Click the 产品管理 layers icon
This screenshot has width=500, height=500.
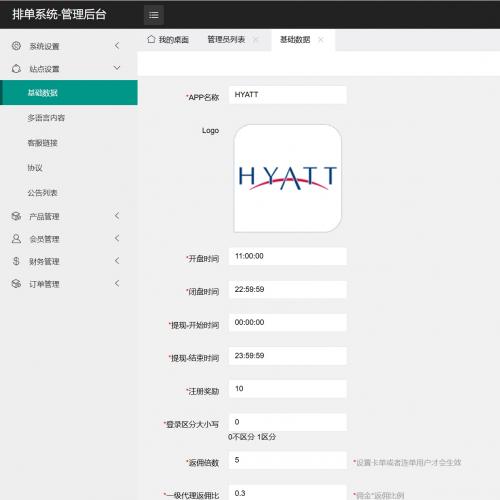[x=16, y=216]
